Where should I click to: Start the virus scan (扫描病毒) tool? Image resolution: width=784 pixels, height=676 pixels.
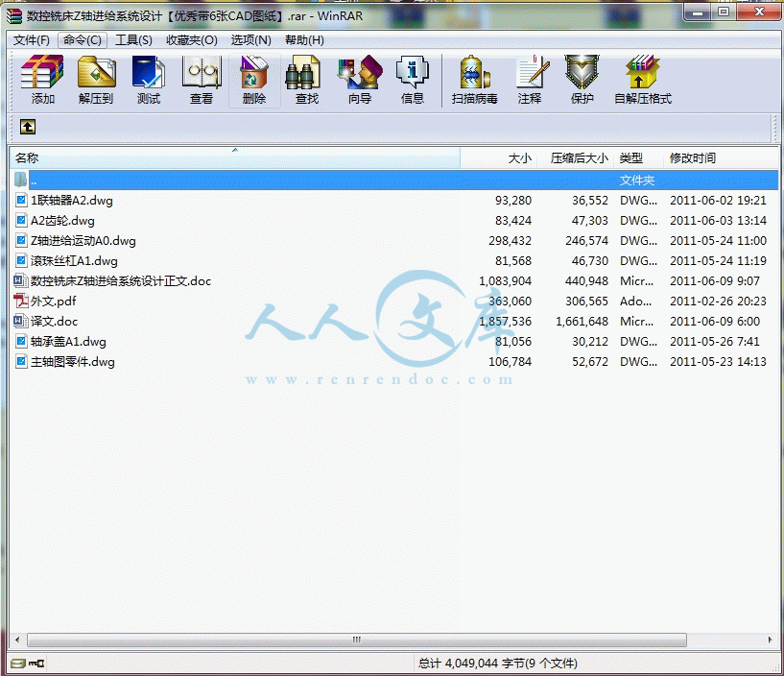[x=474, y=80]
